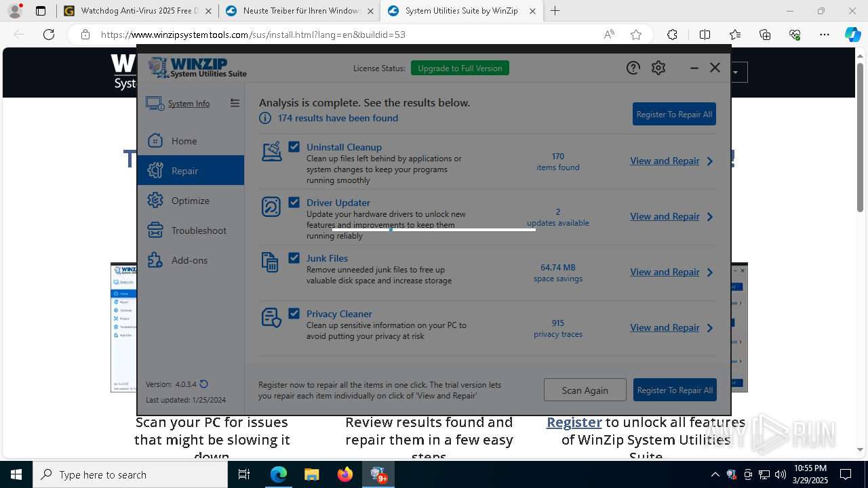Click View and Repair for Privacy Cleaner
This screenshot has height=488, width=868.
coord(665,327)
